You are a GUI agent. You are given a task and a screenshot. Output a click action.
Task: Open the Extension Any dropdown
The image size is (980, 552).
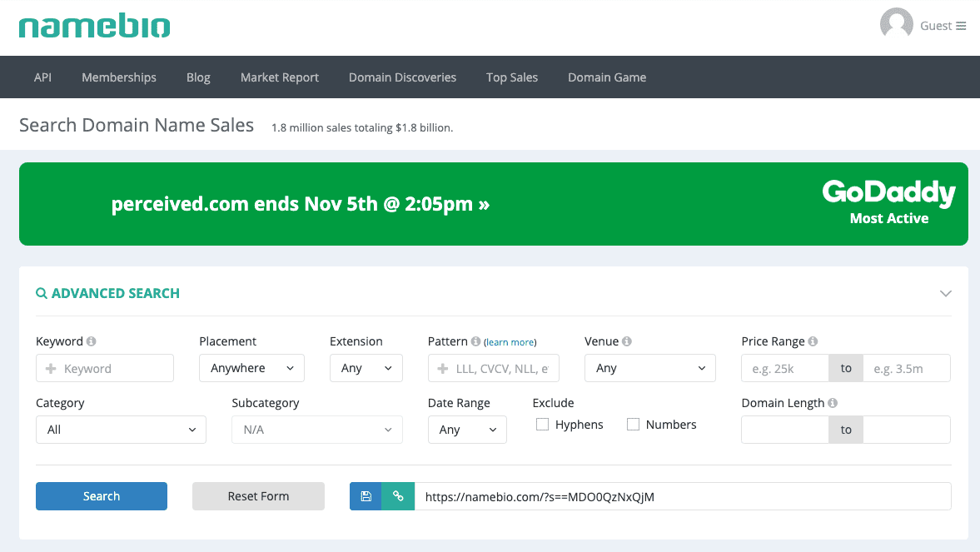366,368
